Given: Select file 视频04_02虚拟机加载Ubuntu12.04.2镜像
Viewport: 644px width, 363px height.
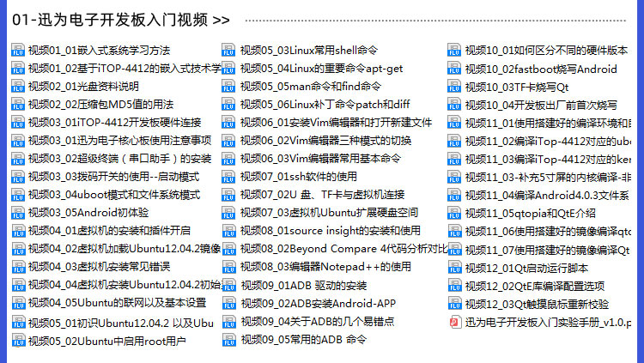Looking at the screenshot, I should click(125, 249).
